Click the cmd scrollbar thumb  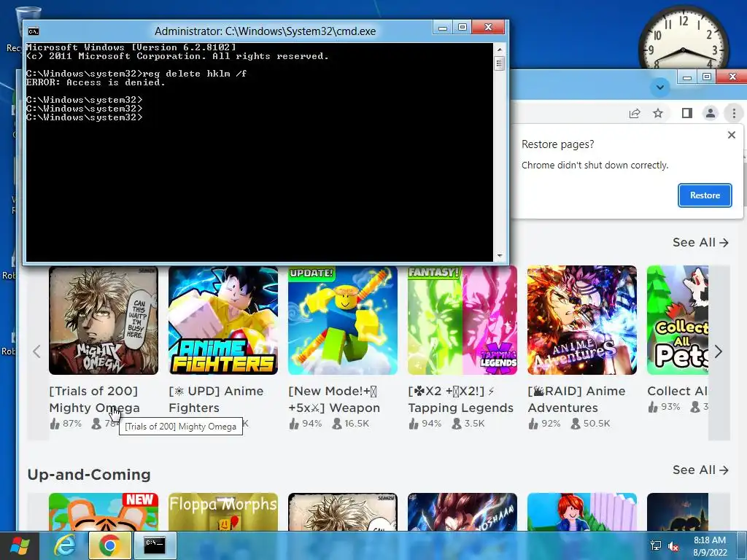tap(499, 63)
